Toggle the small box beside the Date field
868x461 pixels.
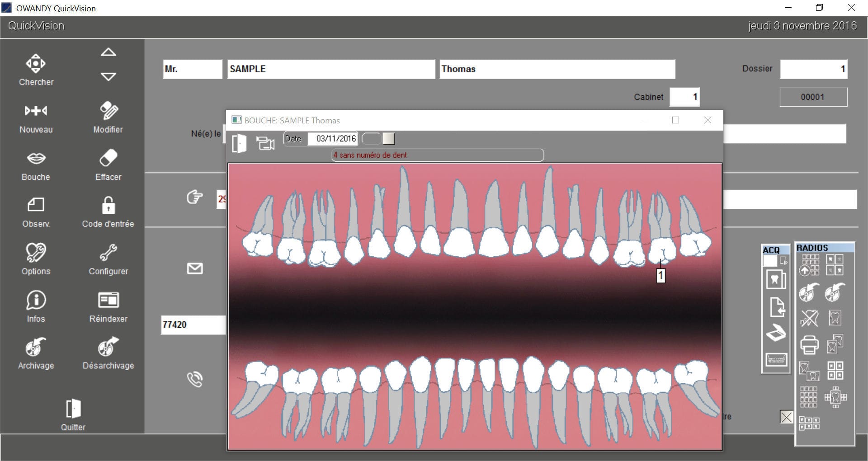click(x=389, y=139)
